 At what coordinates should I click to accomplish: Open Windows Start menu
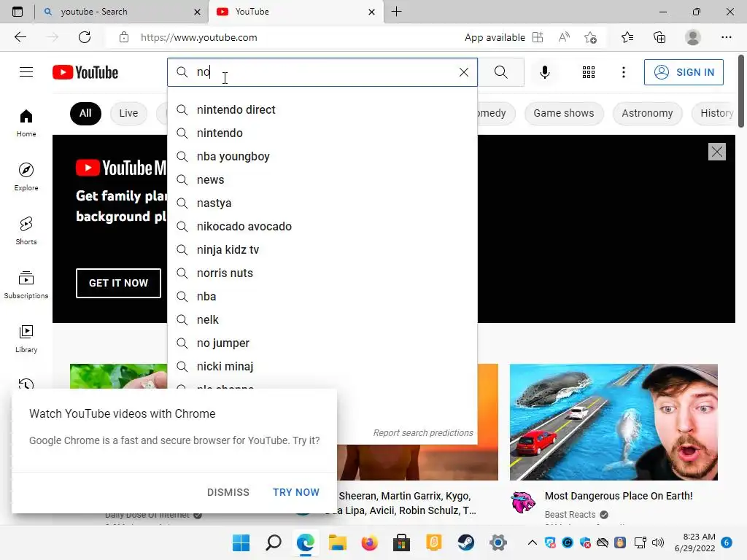point(241,542)
